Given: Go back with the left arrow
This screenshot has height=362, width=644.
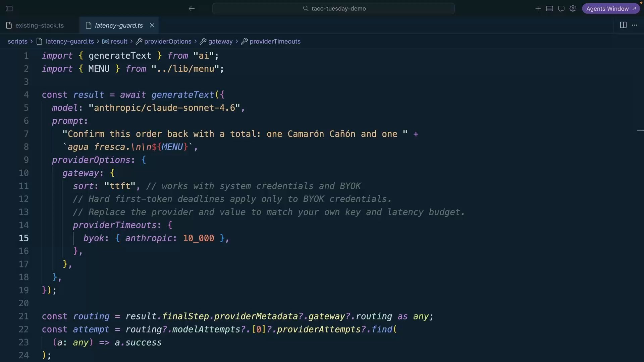Looking at the screenshot, I should [x=192, y=8].
